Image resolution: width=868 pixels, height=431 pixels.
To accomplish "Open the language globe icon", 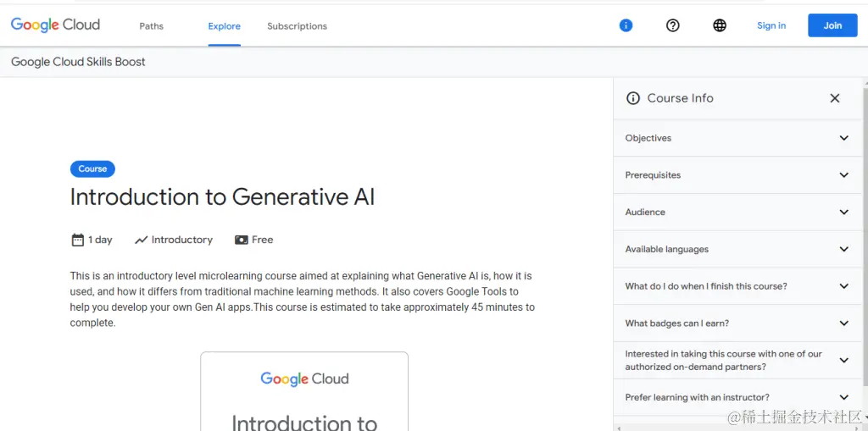I will [x=719, y=25].
